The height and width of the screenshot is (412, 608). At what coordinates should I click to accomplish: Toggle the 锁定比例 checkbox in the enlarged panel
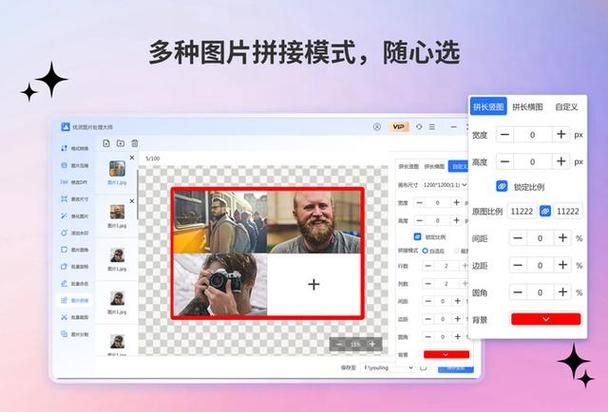pos(502,186)
